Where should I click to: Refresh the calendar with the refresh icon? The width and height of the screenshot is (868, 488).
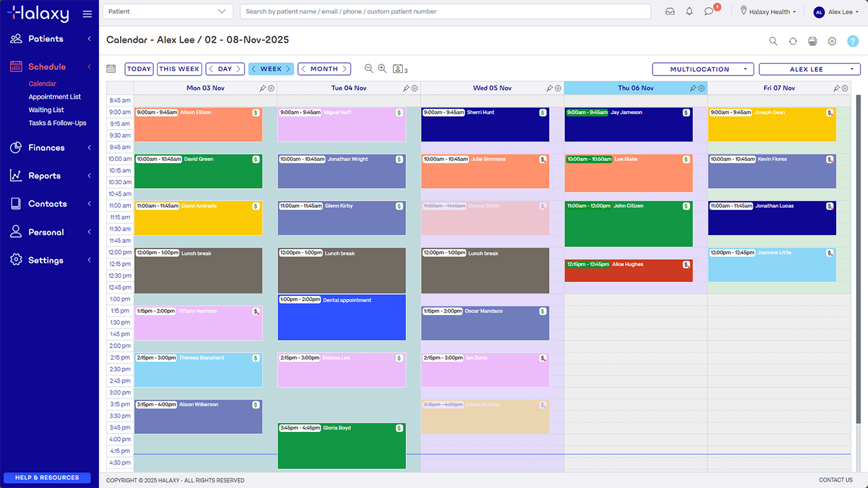click(793, 41)
